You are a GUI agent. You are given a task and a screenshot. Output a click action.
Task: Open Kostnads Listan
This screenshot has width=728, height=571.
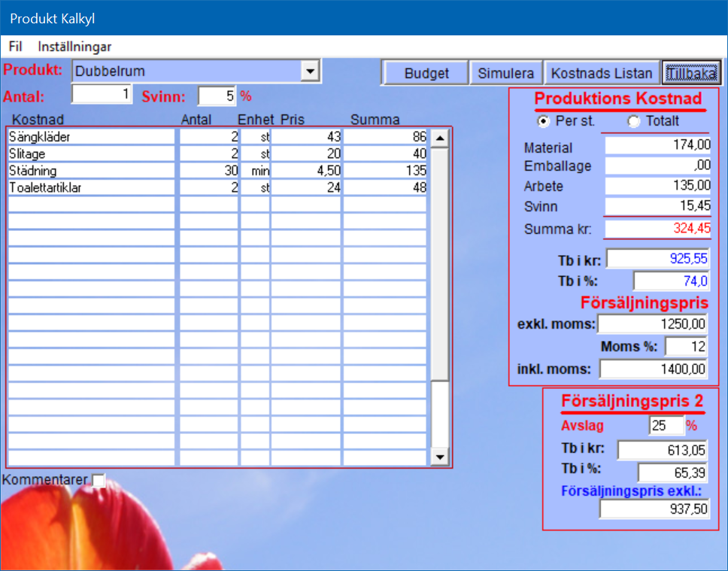[x=601, y=73]
